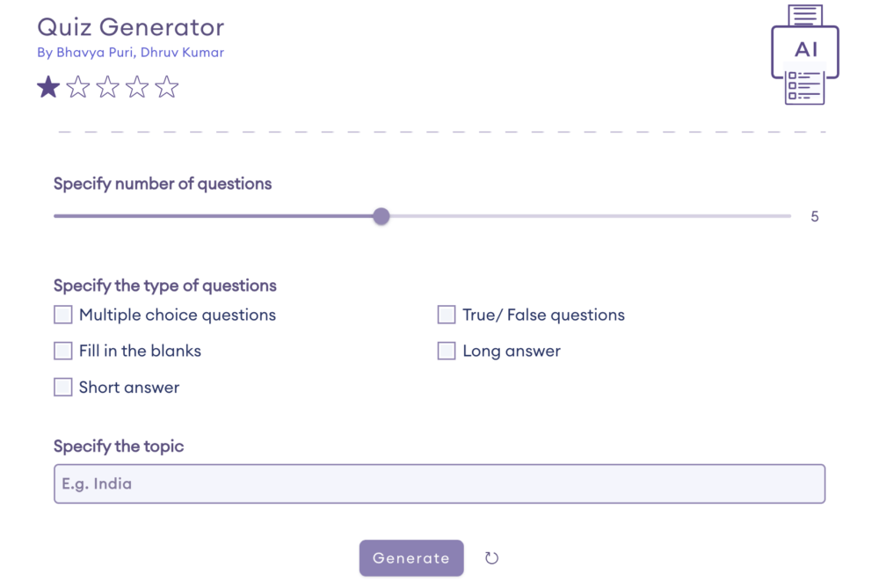
Task: Click the slider value number 5
Action: (815, 216)
